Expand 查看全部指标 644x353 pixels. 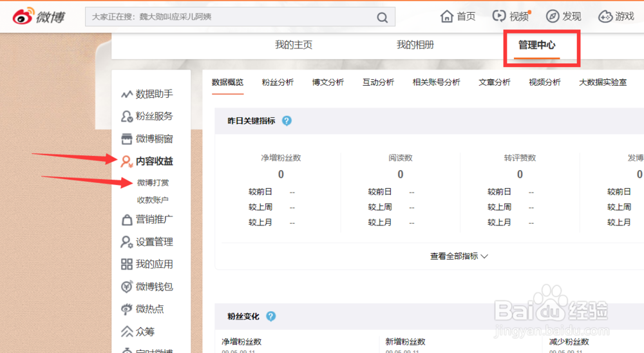tap(459, 256)
